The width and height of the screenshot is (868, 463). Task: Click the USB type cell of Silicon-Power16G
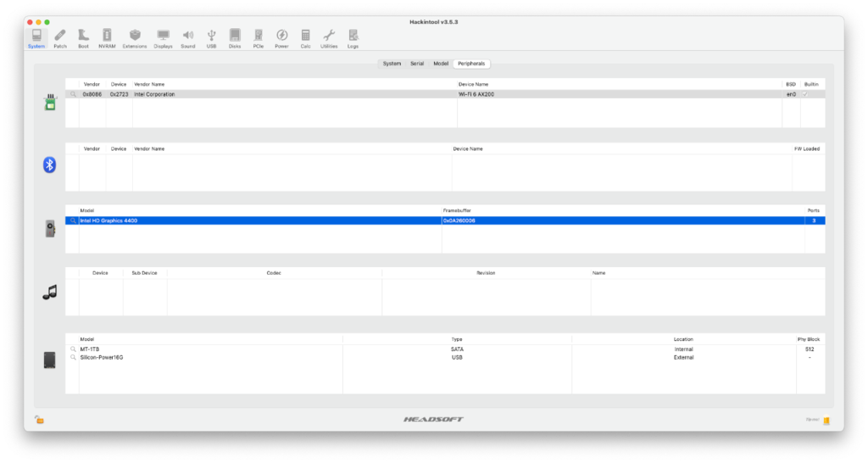click(457, 358)
